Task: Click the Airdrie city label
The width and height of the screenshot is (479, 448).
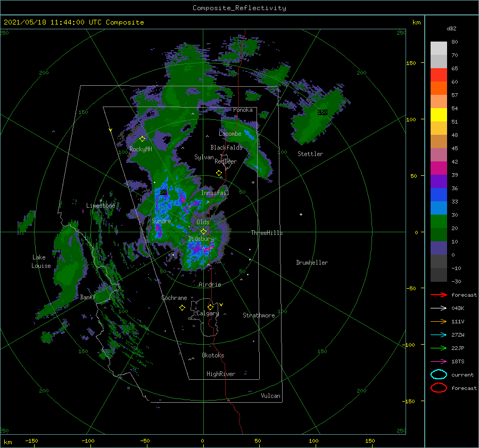Action: 210,284
